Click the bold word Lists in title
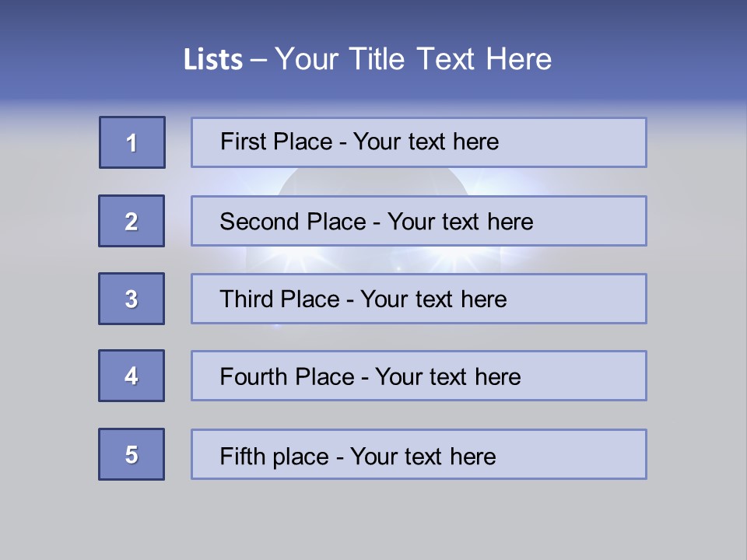 [x=213, y=60]
